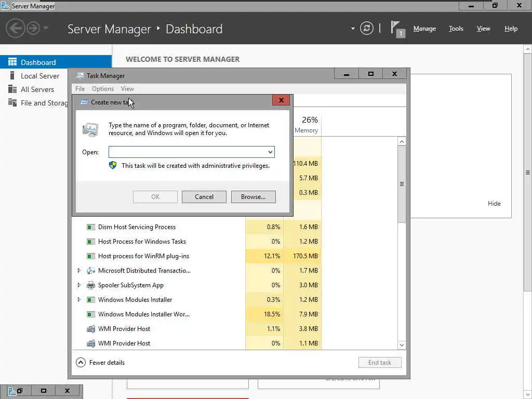Click the Host Process for Windows Tasks icon
Viewport: 532px width, 399px height.
[90, 242]
